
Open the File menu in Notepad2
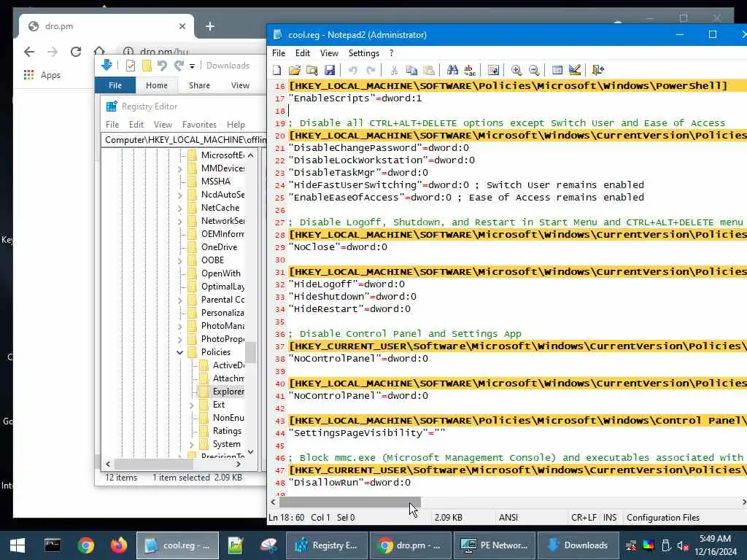(x=279, y=52)
